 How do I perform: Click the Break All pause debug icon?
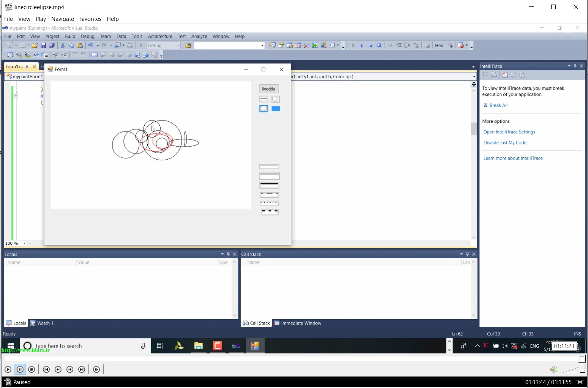tap(362, 45)
